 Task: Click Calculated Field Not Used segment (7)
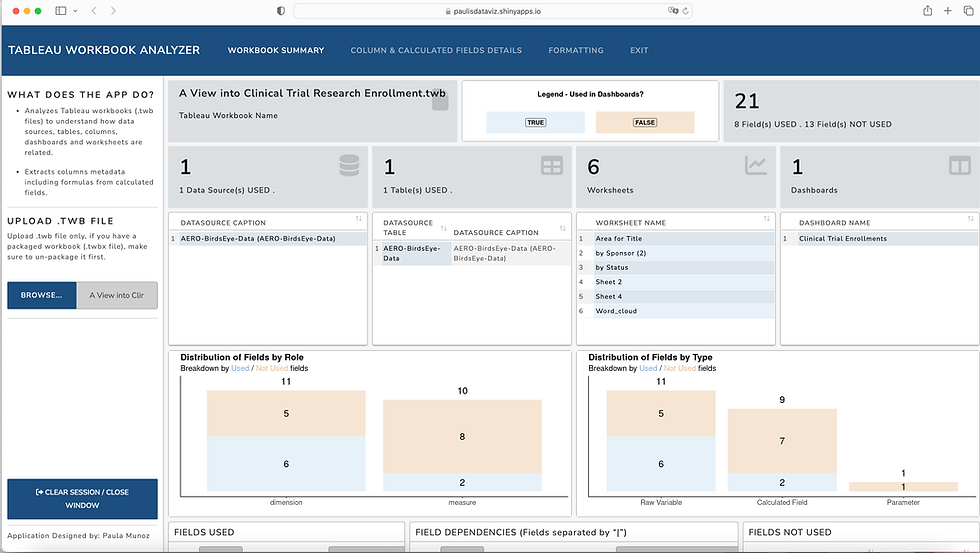pyautogui.click(x=782, y=441)
